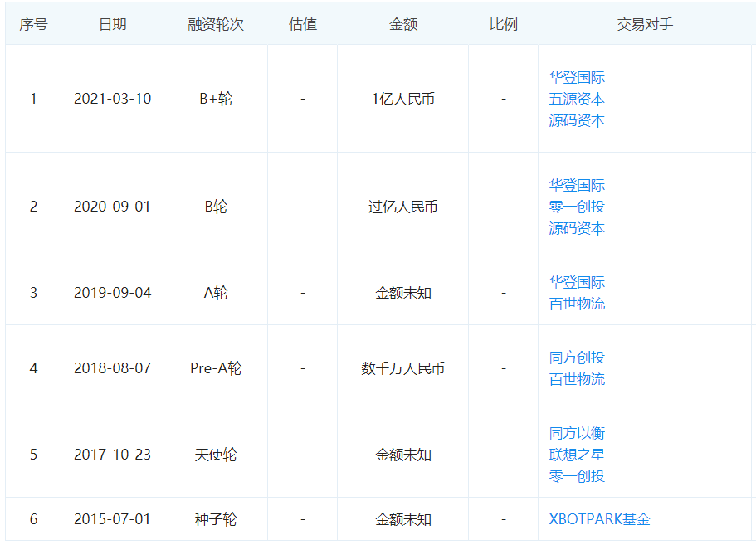This screenshot has width=756, height=545.
Task: Click the 交易对手 column header
Action: point(645,24)
